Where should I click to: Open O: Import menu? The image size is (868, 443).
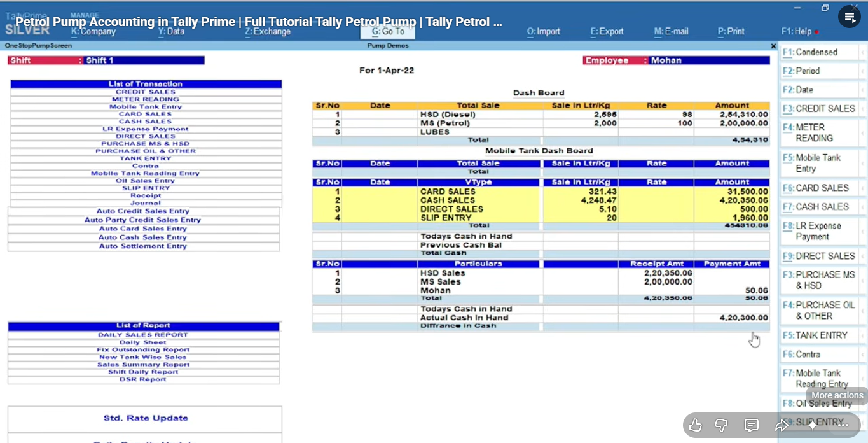(x=544, y=31)
